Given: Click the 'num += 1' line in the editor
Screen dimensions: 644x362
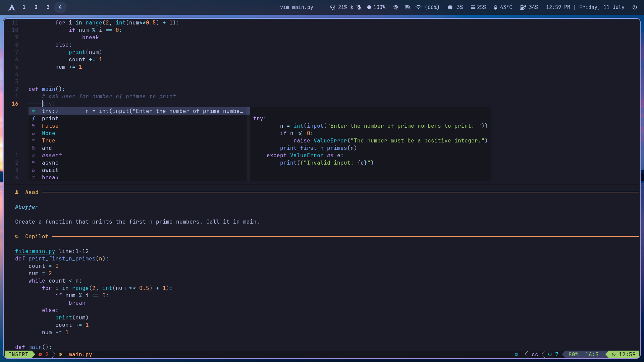Looking at the screenshot, I should point(69,67).
